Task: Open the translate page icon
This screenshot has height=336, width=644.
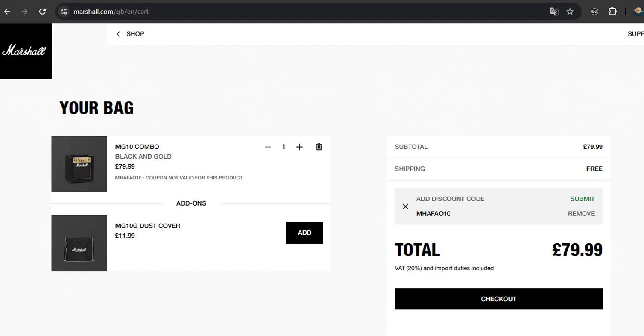Action: click(x=554, y=12)
